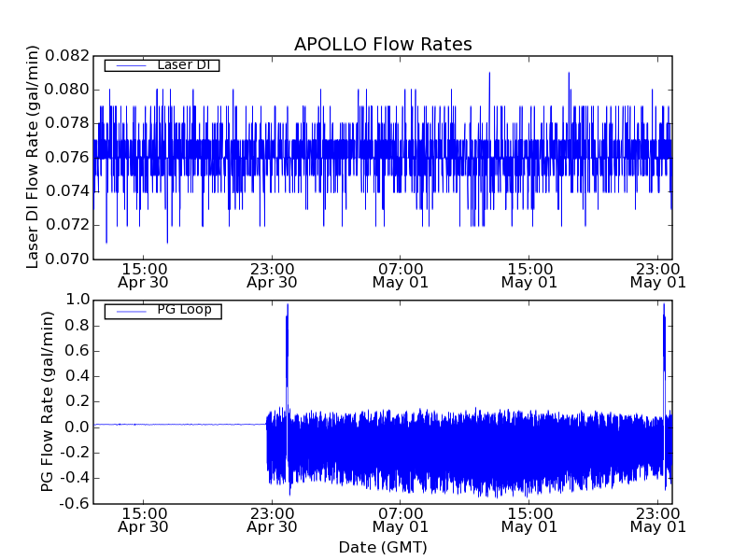Select the "PG Loop" legend box

coord(162,311)
